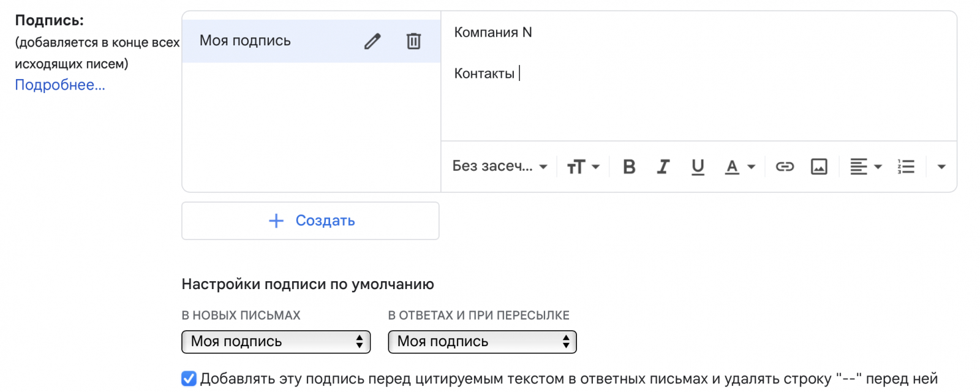Open 'В ответах и при пересылке' dropdown

[482, 342]
